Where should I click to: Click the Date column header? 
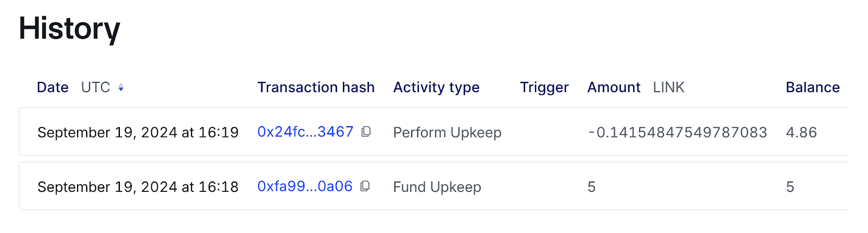[53, 87]
